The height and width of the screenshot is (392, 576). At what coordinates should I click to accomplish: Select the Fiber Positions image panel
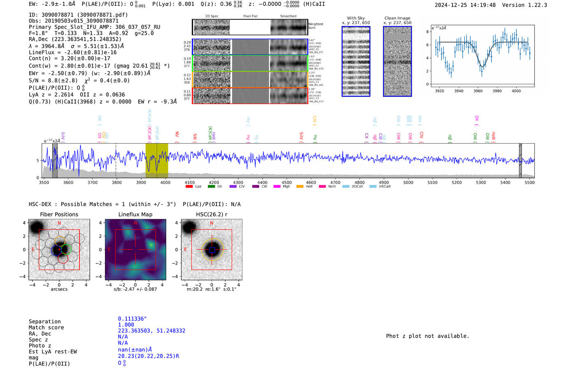(59, 250)
